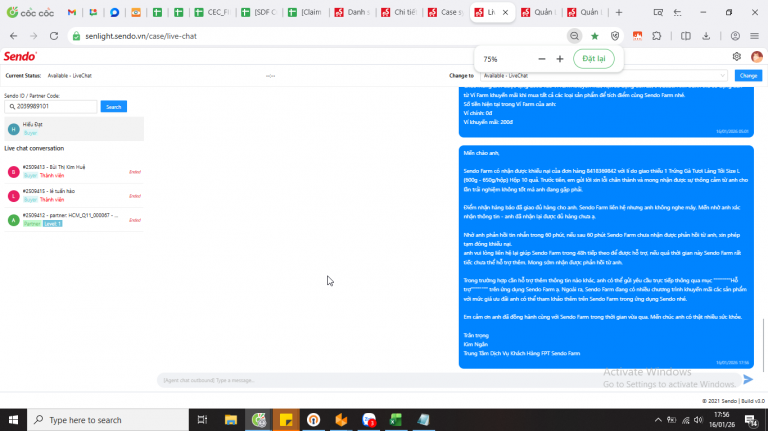Open the tab search icon
Viewport: 768px width, 431px height.
658,12
